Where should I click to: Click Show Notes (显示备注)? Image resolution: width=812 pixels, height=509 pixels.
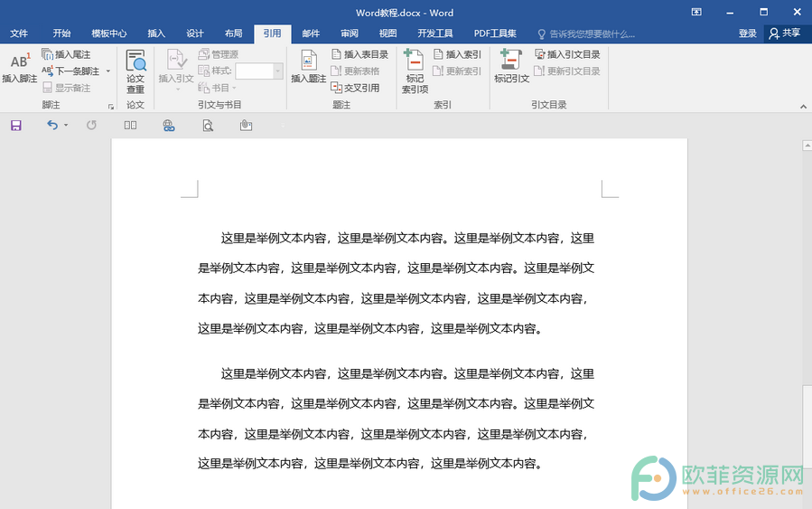tap(66, 88)
